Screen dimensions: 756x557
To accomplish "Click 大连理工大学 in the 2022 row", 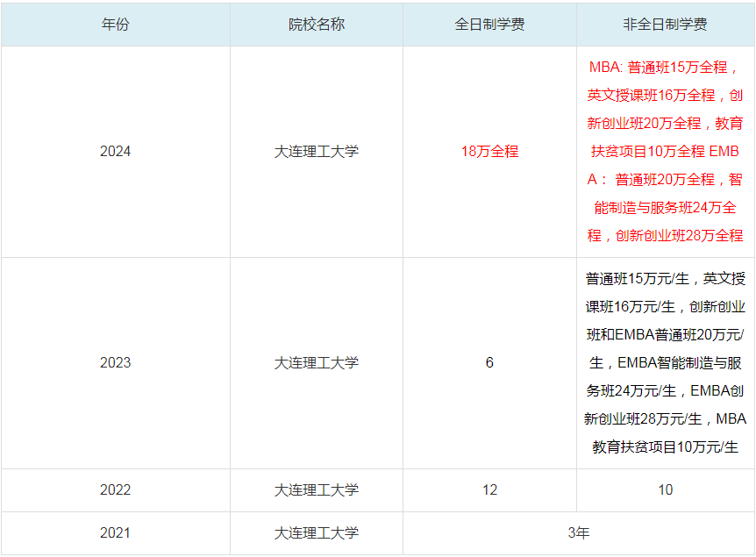I will click(313, 490).
